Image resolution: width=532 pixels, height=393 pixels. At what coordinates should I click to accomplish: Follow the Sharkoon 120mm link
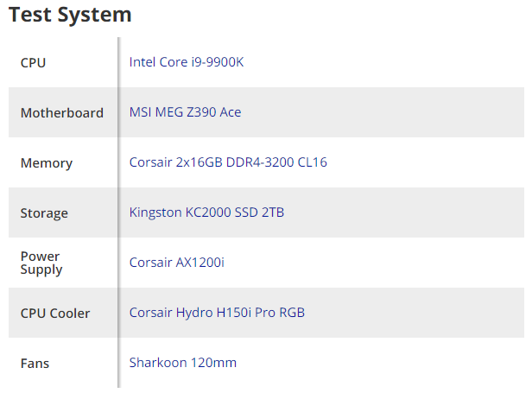click(182, 363)
